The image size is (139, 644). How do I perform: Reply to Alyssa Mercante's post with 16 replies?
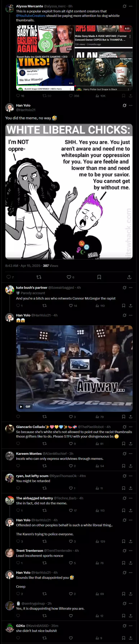[x=20, y=96]
